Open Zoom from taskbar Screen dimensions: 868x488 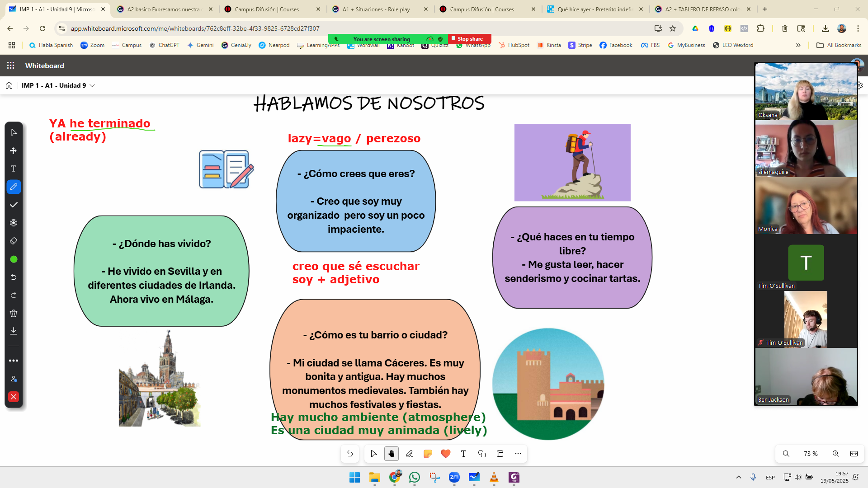tap(454, 477)
